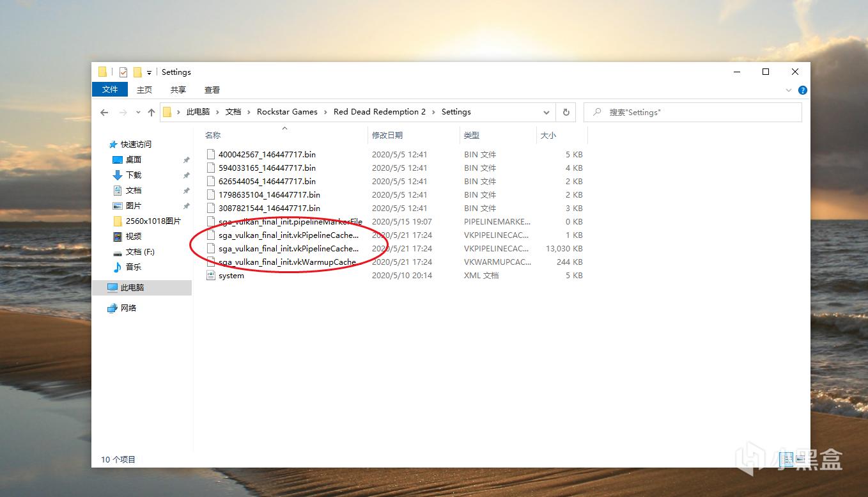Click the magnifier icon in search box
Screen dimensions: 868x497
click(x=597, y=112)
